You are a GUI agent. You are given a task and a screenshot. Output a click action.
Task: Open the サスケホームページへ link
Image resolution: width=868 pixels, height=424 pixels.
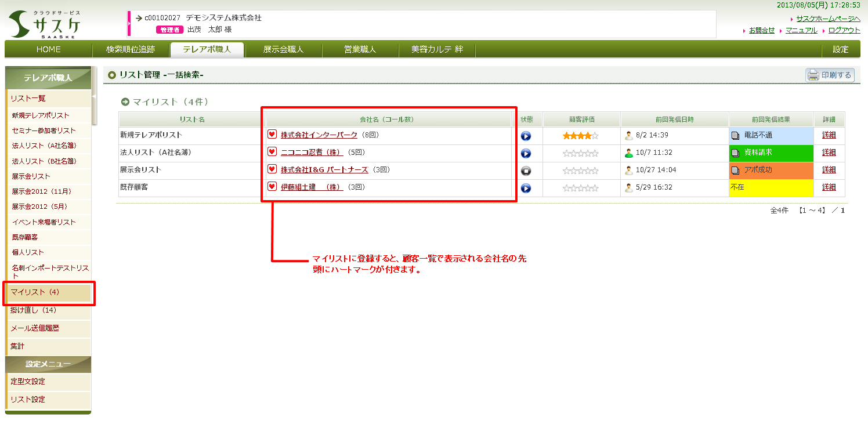828,19
